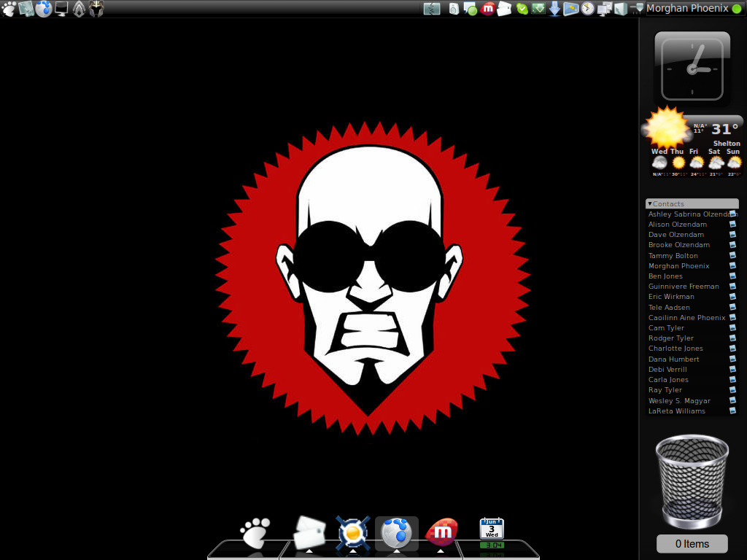Screen dimensions: 747x560
Task: Launch the mail envelope app in the dock
Action: [x=309, y=533]
